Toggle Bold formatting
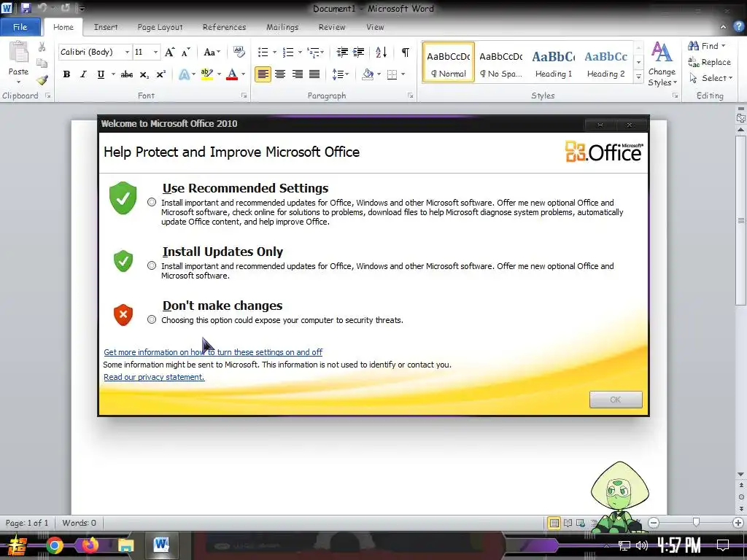The height and width of the screenshot is (560, 747). [x=66, y=74]
